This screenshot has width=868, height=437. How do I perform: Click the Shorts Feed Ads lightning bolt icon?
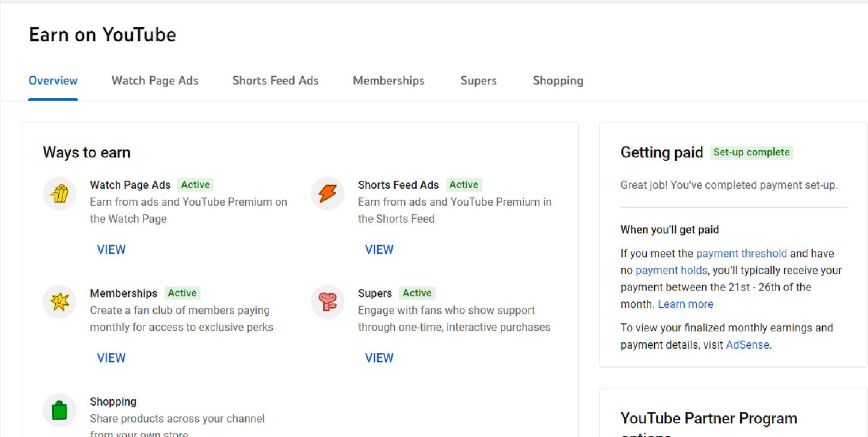pos(327,194)
